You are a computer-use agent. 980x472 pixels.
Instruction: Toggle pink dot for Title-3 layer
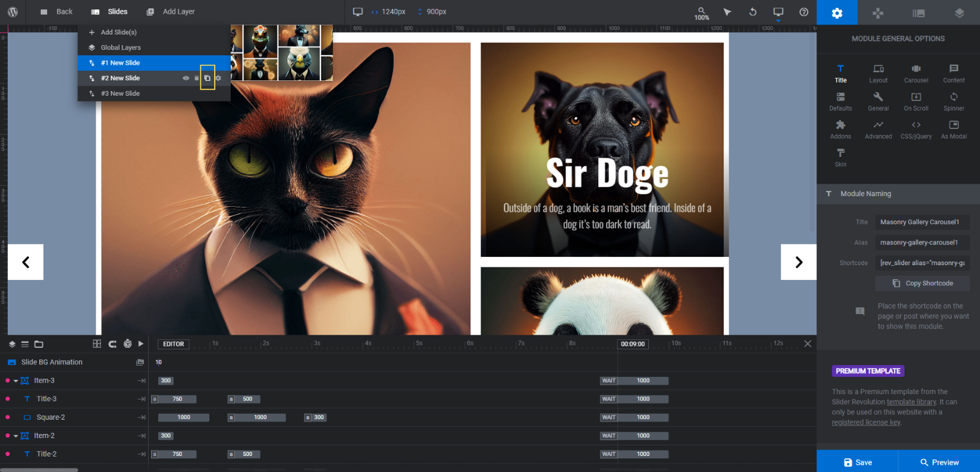(x=7, y=399)
